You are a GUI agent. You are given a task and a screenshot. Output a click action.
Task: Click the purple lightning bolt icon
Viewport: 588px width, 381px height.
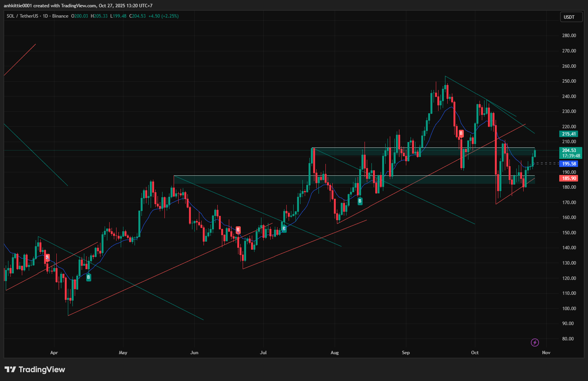535,342
